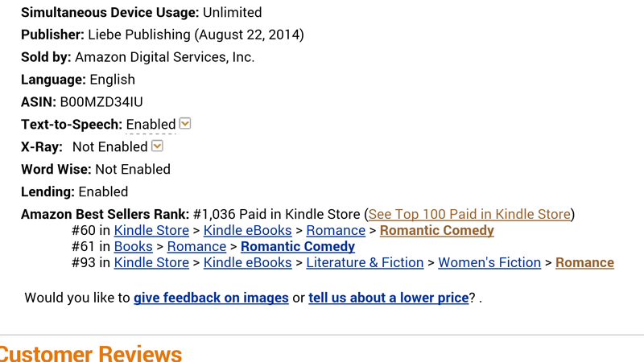Click the Text-to-Speech Enabled underlined text
Screen dimensions: 644x362
pyautogui.click(x=151, y=125)
